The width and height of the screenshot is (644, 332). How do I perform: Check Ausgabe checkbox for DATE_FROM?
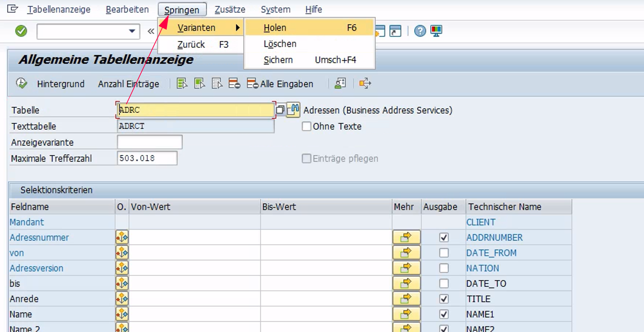click(444, 253)
